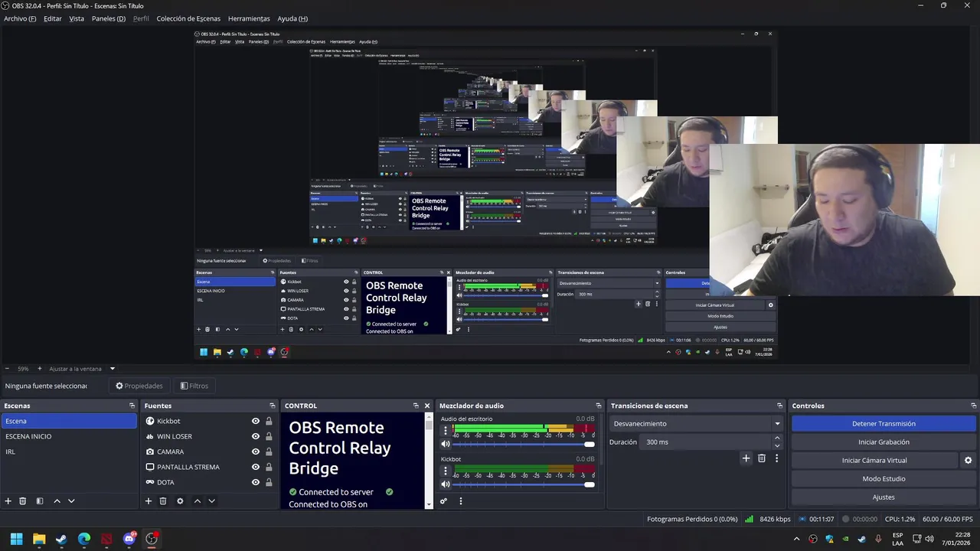980x551 pixels.
Task: Add a new scene with the plus icon
Action: tap(8, 501)
